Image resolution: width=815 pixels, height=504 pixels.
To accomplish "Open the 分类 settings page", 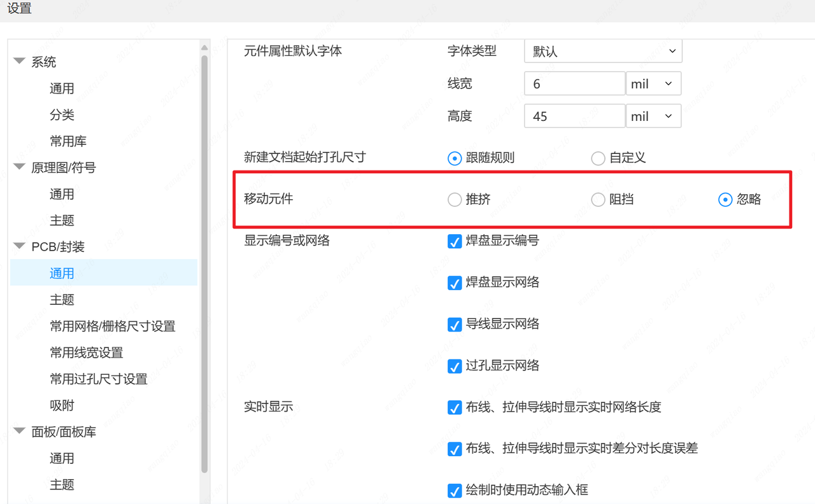I will (62, 115).
